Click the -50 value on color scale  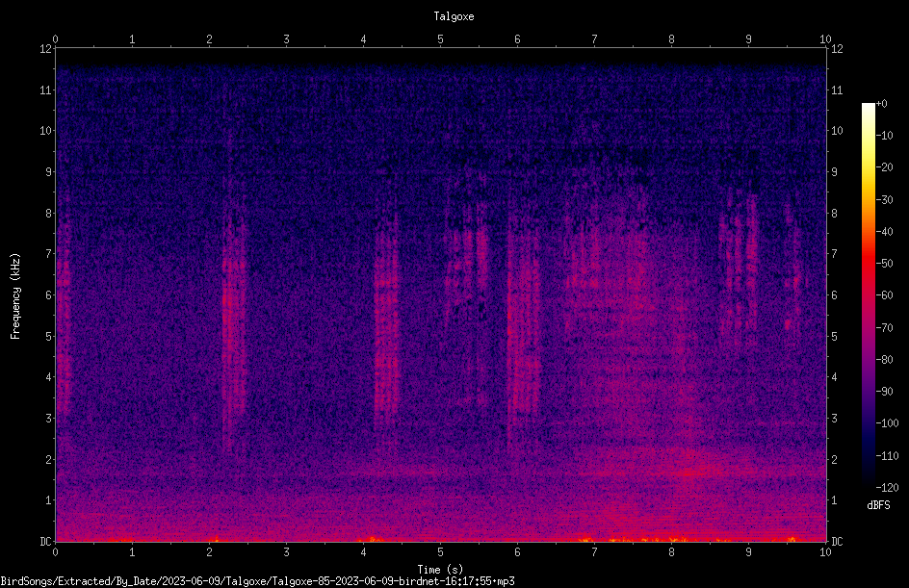click(885, 263)
